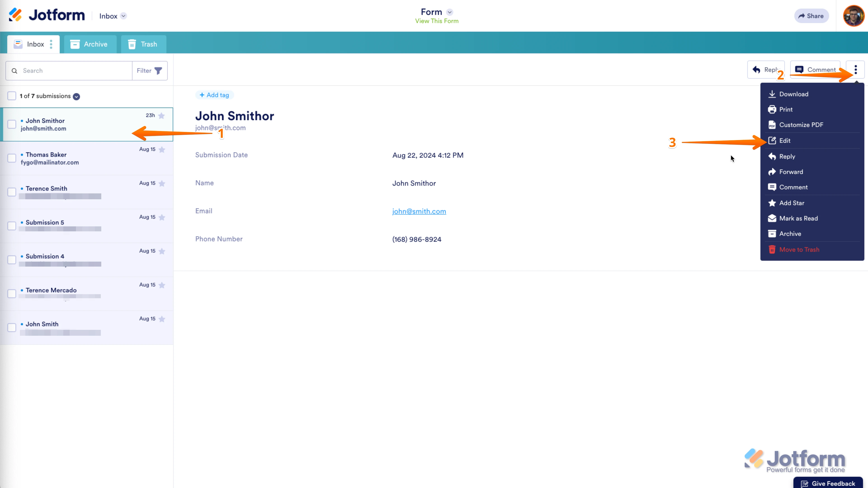The image size is (868, 488).
Task: Choose Move to Trash from the menu
Action: [x=799, y=249]
